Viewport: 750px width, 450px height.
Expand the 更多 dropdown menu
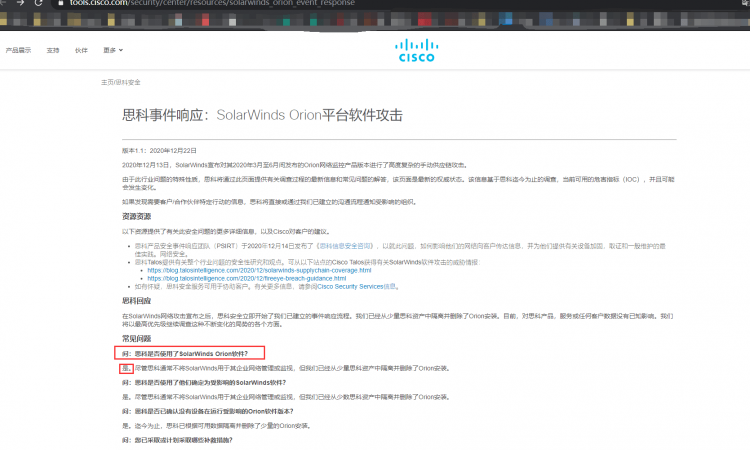point(113,50)
